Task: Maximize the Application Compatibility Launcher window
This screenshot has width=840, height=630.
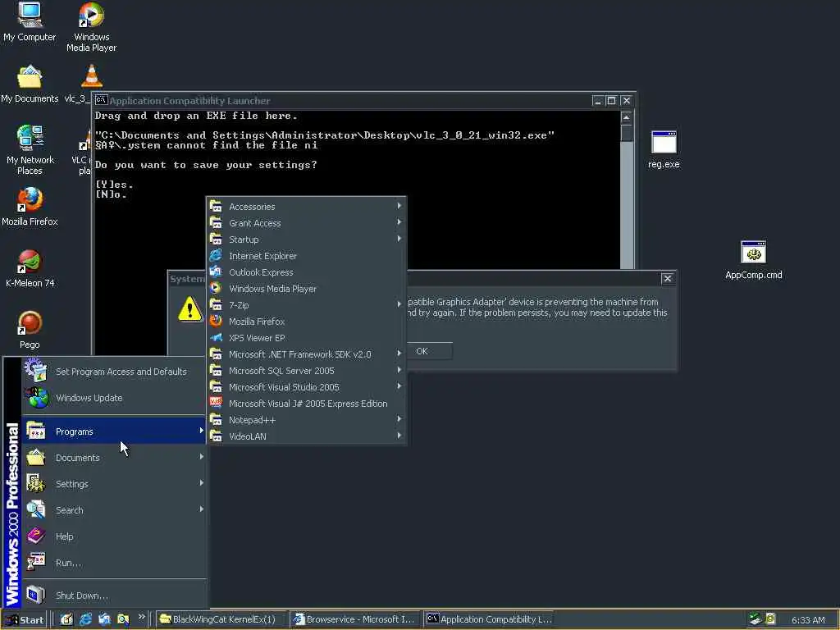Action: coord(611,100)
